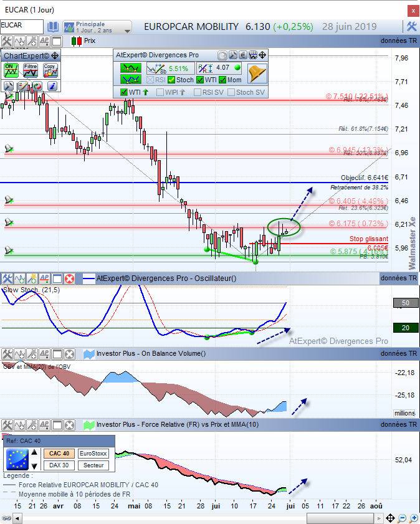Screen dimensions: 420x524
Task: Zoom out using the minus magnifier
Action: coord(402,518)
